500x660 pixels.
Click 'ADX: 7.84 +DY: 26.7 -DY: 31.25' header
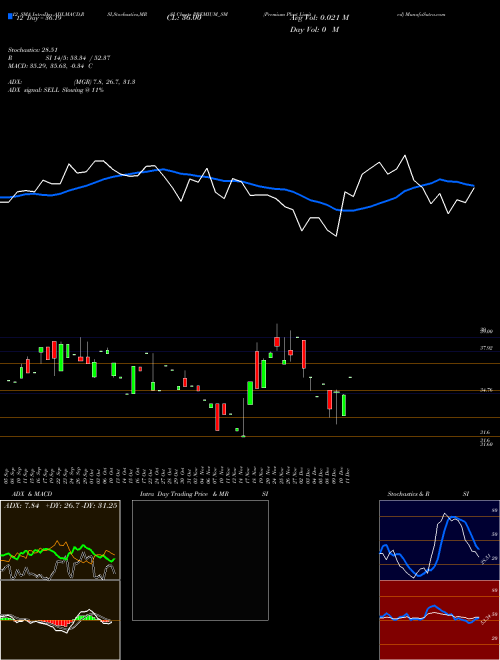[x=61, y=506]
